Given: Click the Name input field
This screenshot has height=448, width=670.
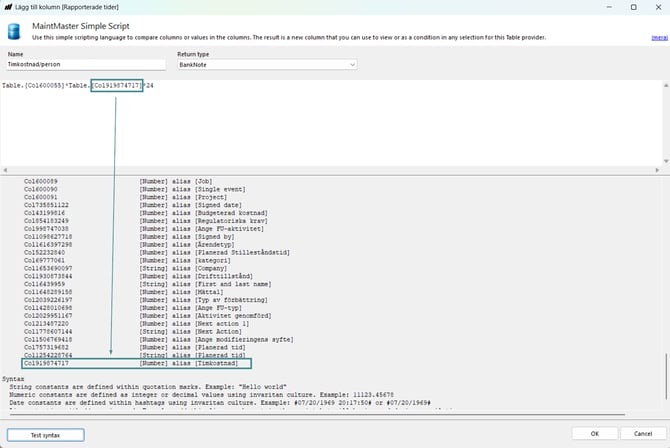Looking at the screenshot, I should [86, 65].
